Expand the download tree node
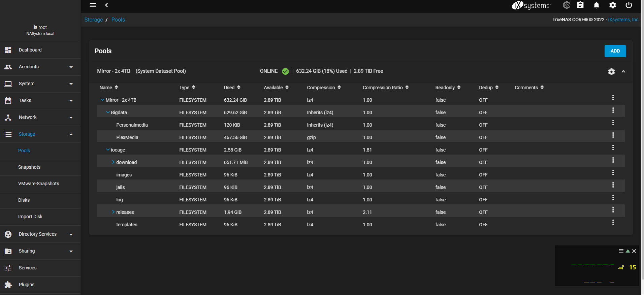 point(113,162)
